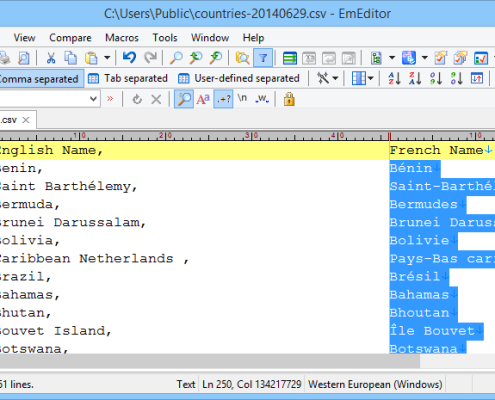Open the Macros menu
This screenshot has height=400, width=495.
(x=122, y=38)
